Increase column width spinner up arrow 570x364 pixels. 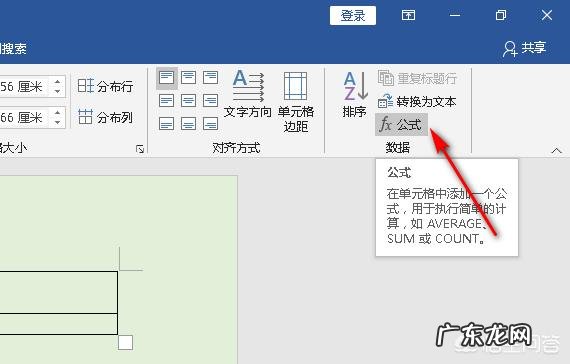[x=57, y=113]
